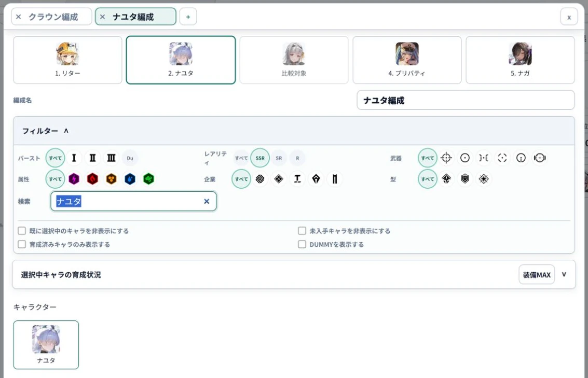This screenshot has width=588, height=378.
Task: Select the diamond-shaped company icon filter
Action: pos(279,179)
